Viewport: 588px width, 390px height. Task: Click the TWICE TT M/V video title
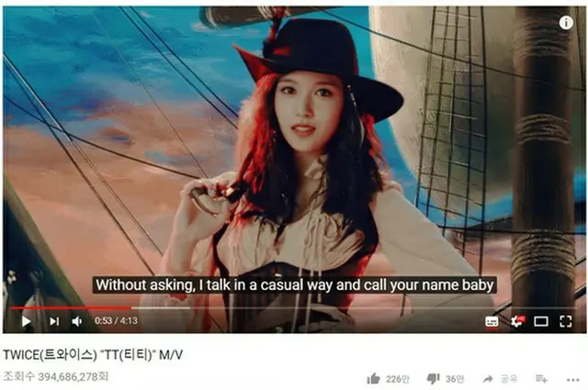[93, 354]
